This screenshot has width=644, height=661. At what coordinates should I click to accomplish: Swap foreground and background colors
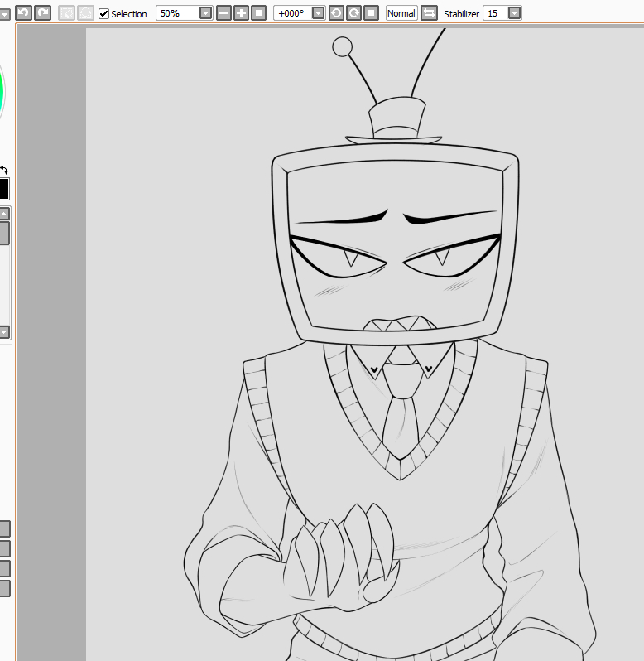(4, 171)
